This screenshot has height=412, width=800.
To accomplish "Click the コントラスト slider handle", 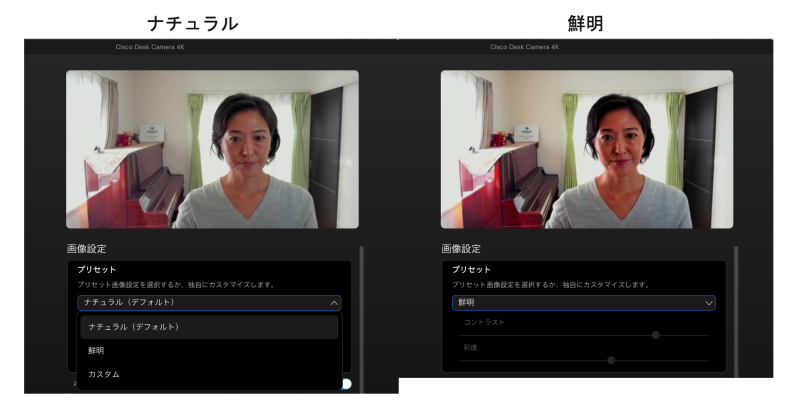I will coord(655,335).
